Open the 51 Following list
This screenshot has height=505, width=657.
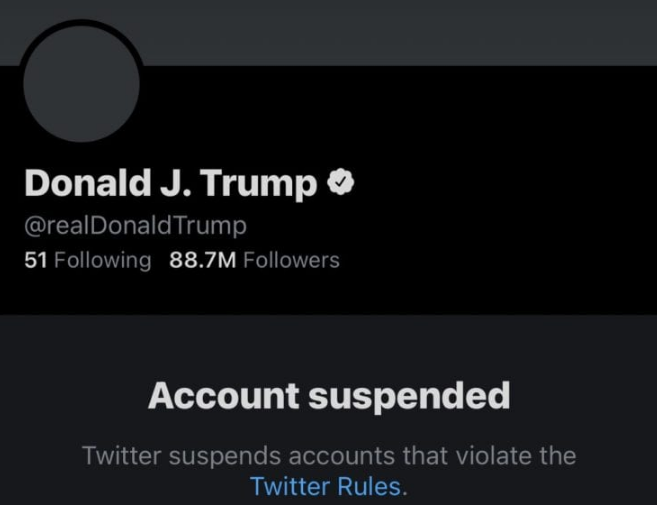88,260
